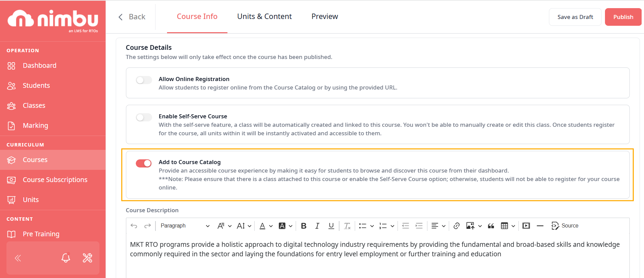Open the font background color dropdown
This screenshot has height=278, width=644.
285,226
